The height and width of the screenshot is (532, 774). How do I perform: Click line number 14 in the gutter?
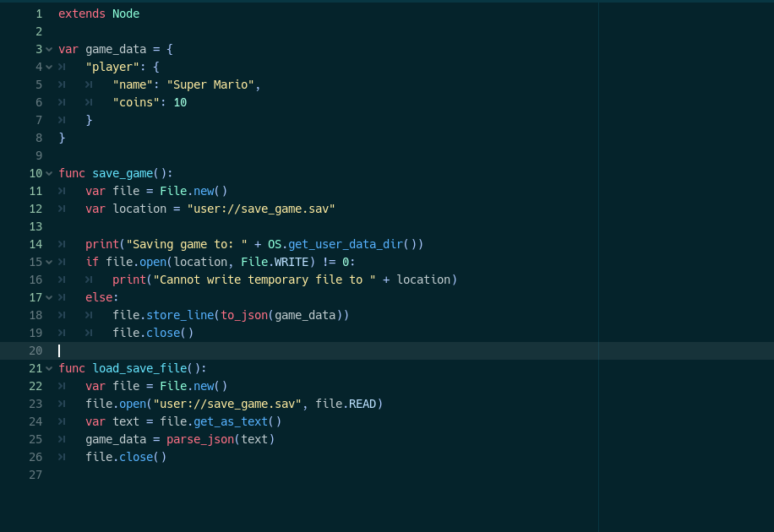point(35,244)
